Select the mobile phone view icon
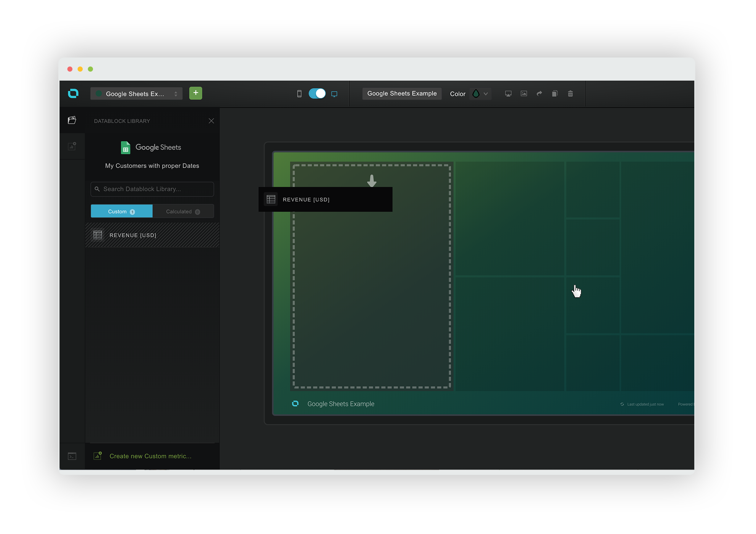The image size is (756, 534). tap(300, 94)
